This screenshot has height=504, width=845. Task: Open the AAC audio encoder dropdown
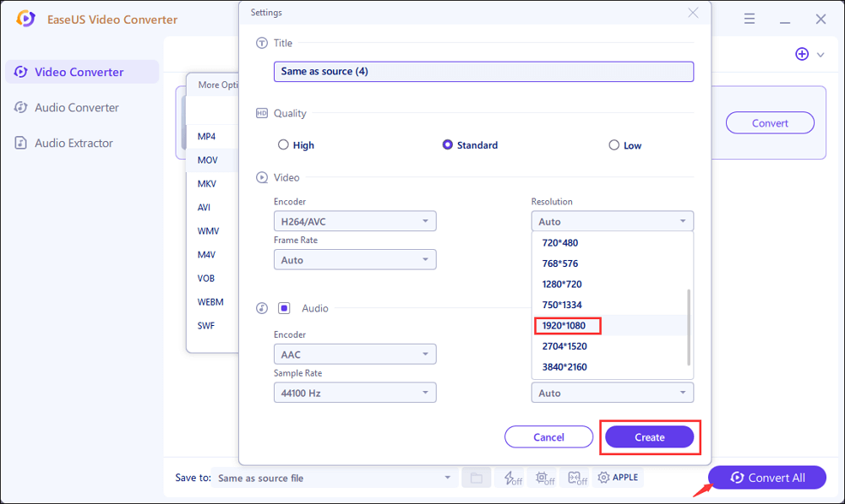click(x=355, y=354)
